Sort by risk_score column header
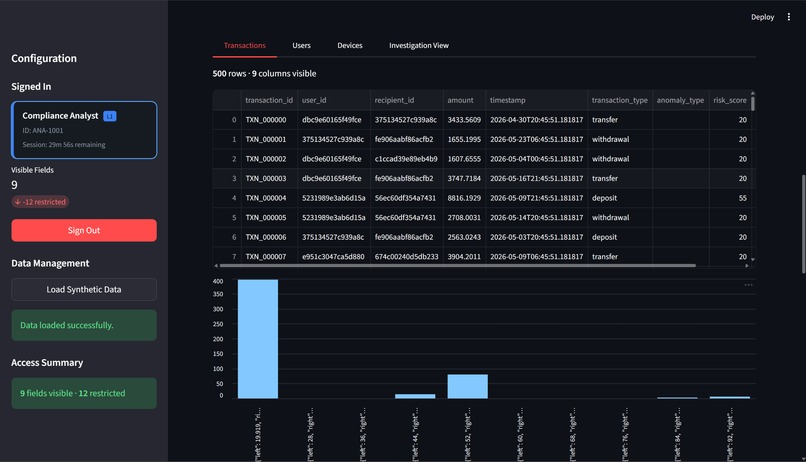Image resolution: width=806 pixels, height=462 pixels. click(729, 100)
